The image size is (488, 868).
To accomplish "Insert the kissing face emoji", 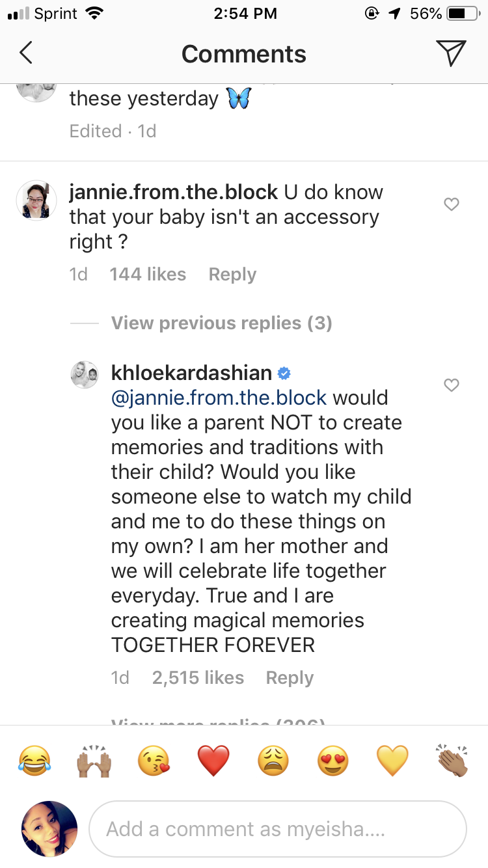I will [x=154, y=760].
